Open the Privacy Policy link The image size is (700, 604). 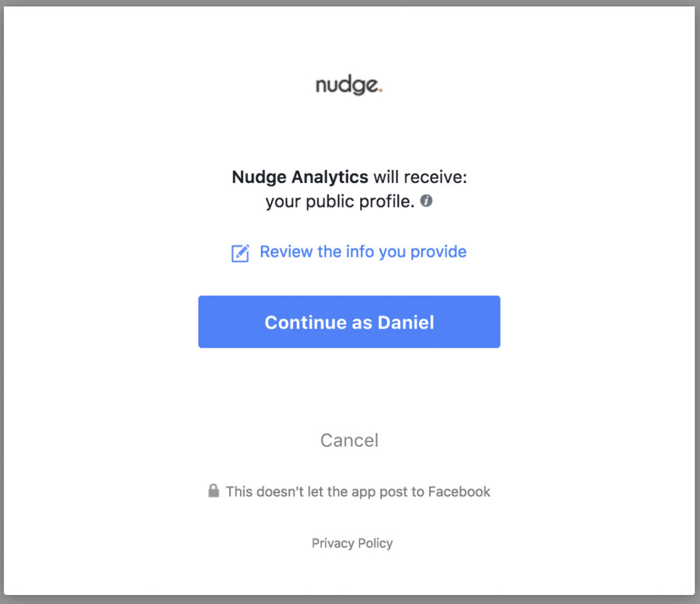352,543
